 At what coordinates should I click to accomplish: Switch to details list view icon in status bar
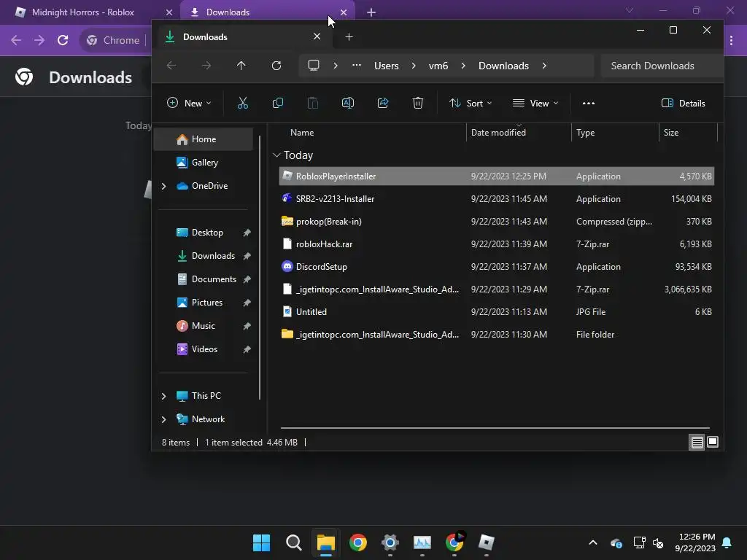pyautogui.click(x=697, y=443)
